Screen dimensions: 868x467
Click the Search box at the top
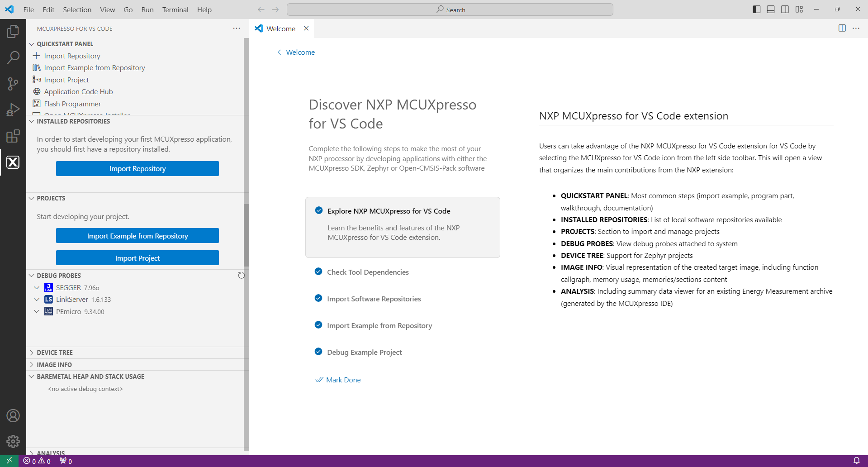click(x=451, y=9)
